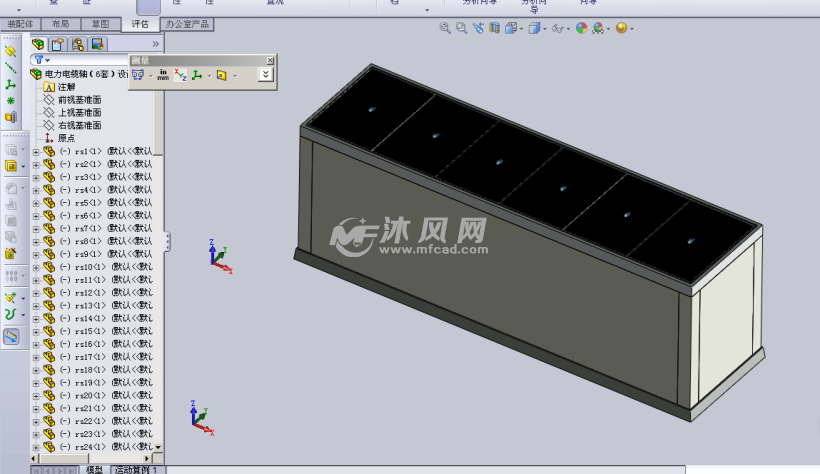This screenshot has width=820, height=474.
Task: Click the panel collapse handle beside the tree
Action: click(x=167, y=241)
